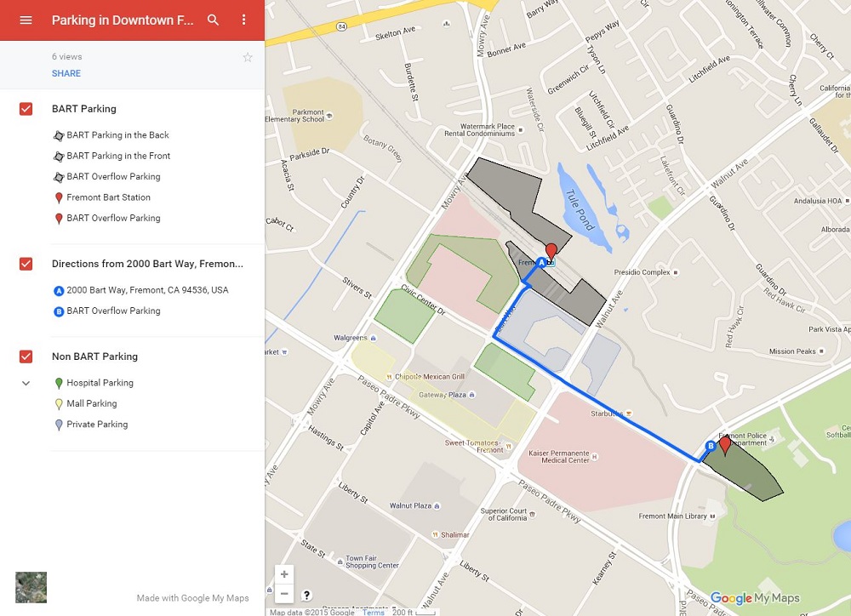
Task: Click Walnut Plaza map label
Action: [x=410, y=506]
